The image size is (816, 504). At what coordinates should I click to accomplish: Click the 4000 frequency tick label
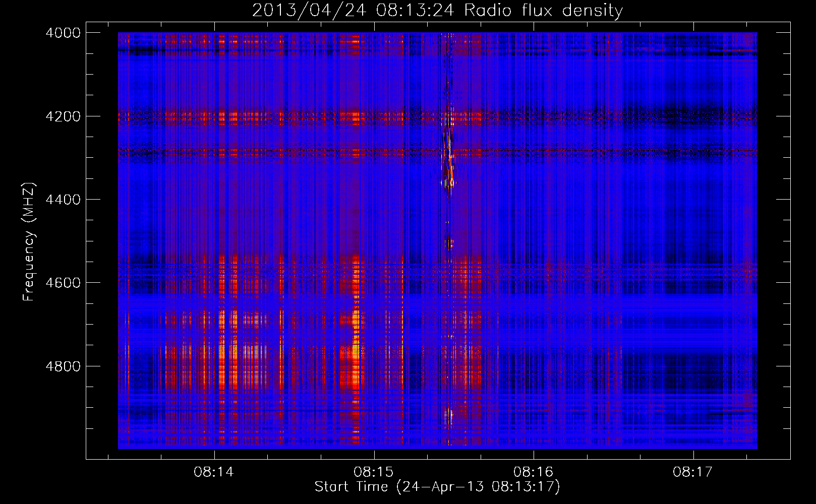pos(63,33)
